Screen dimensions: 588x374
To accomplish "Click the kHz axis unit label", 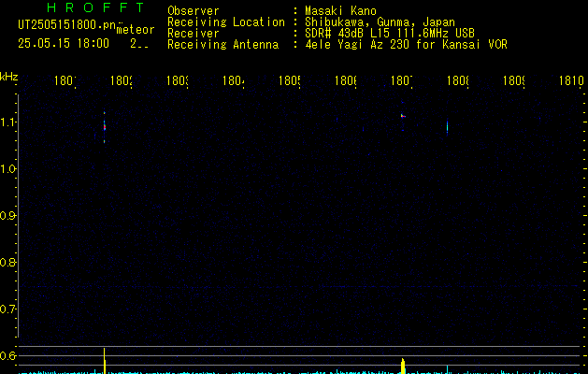I will point(9,77).
